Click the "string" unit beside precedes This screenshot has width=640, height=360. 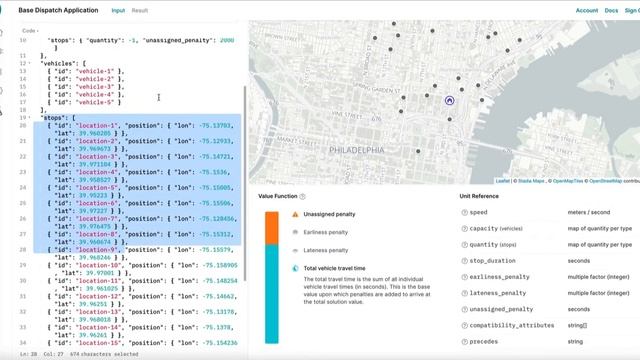pos(575,342)
